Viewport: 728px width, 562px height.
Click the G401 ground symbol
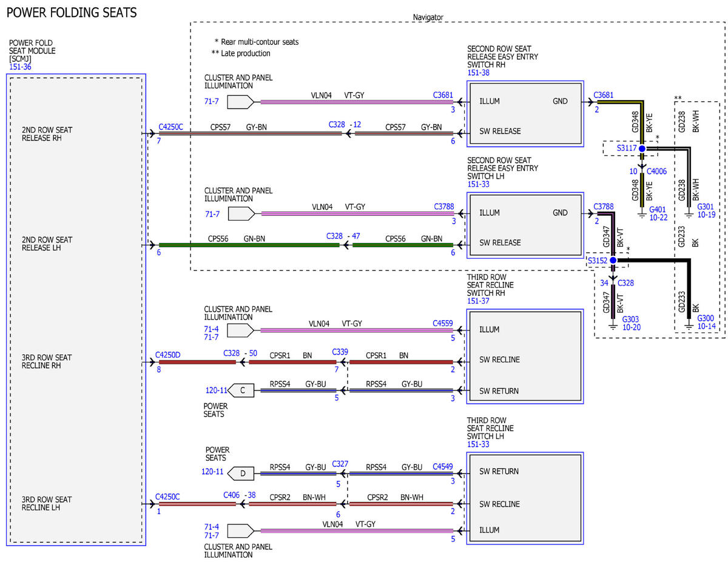(x=642, y=213)
